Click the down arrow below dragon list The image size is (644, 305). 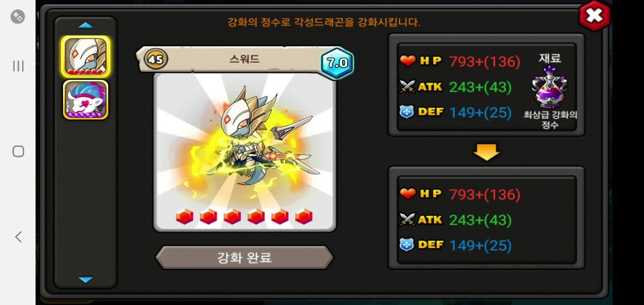click(85, 280)
